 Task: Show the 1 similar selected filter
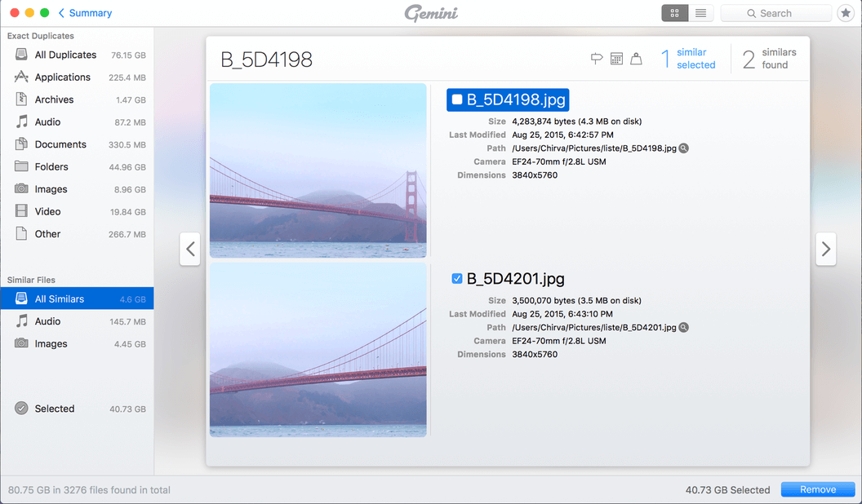(687, 59)
